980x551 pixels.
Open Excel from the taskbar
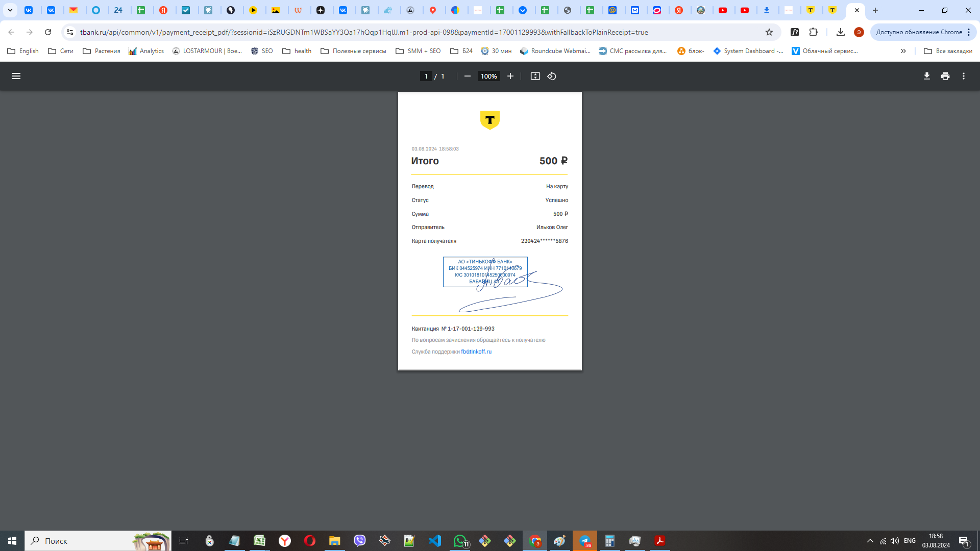pos(259,541)
